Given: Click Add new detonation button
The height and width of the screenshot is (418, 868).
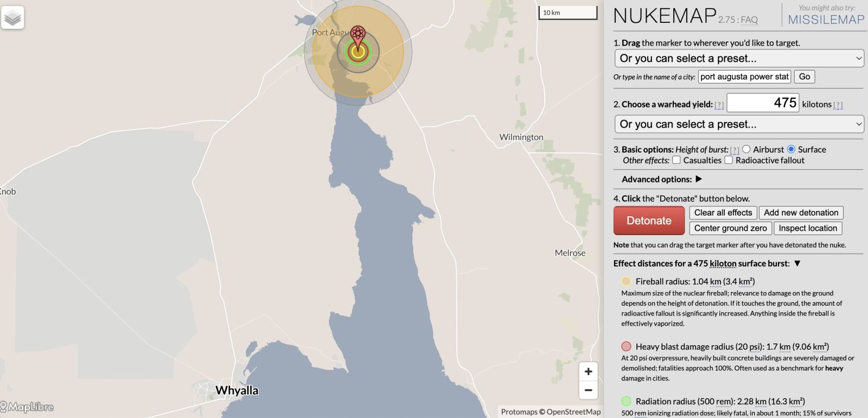Looking at the screenshot, I should coord(801,213).
